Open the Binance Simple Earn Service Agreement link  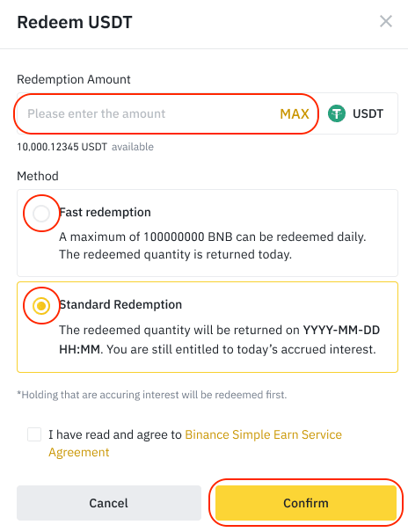(x=195, y=443)
